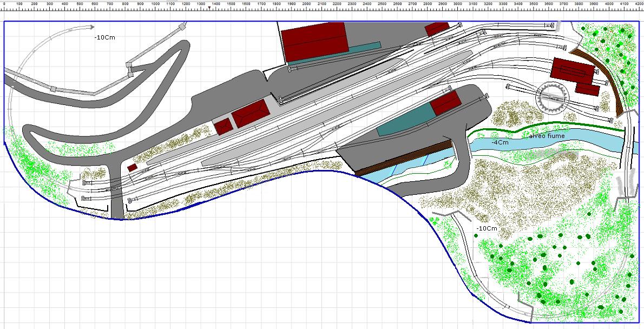Select the "-4Cm" label on the river
644x329 pixels.
pos(500,142)
